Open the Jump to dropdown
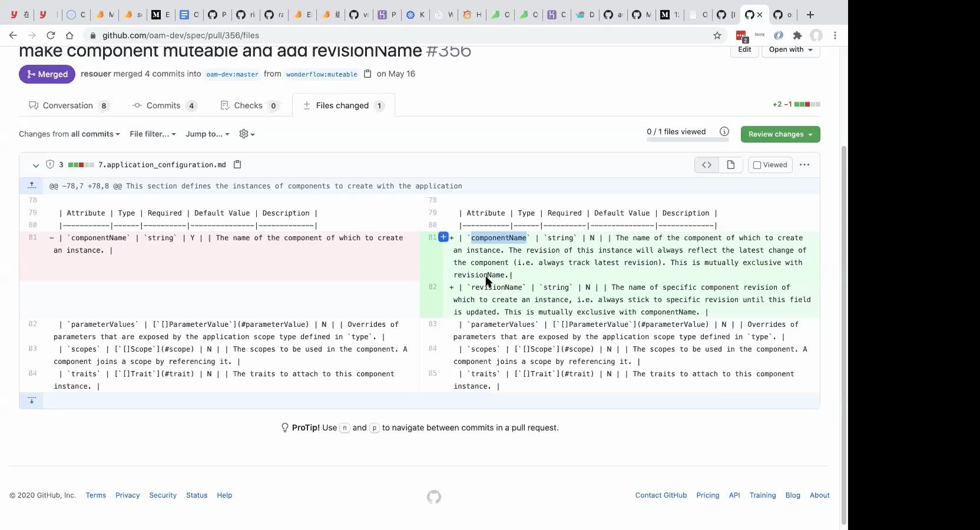The height and width of the screenshot is (530, 980). coord(207,134)
